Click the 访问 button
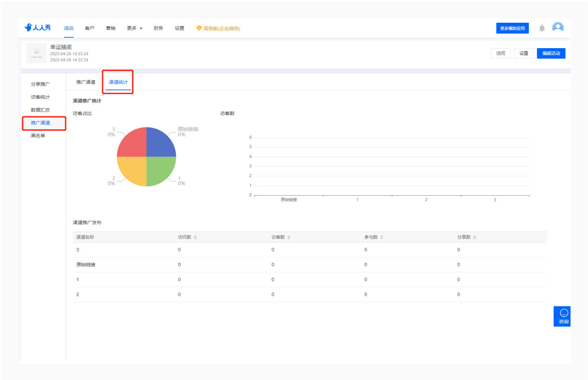 (x=500, y=53)
